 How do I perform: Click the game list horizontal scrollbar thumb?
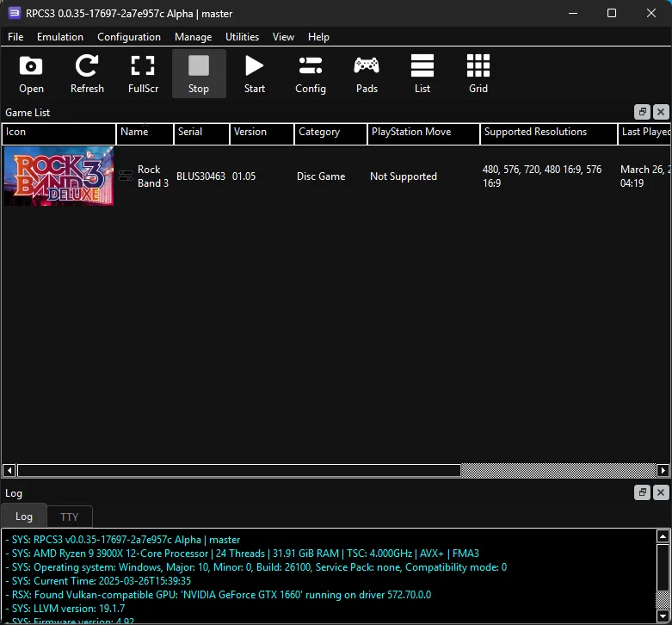(x=239, y=470)
